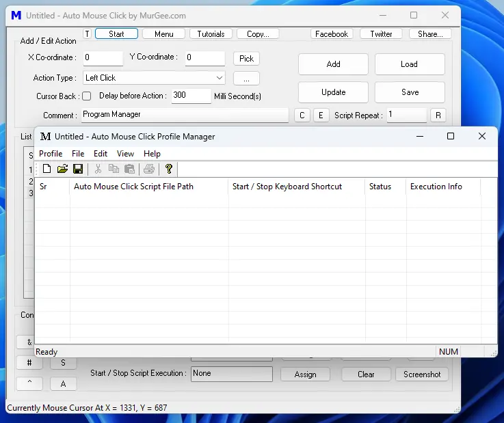Click the Script Repeat input field
Image resolution: width=504 pixels, height=423 pixels.
pyautogui.click(x=407, y=115)
